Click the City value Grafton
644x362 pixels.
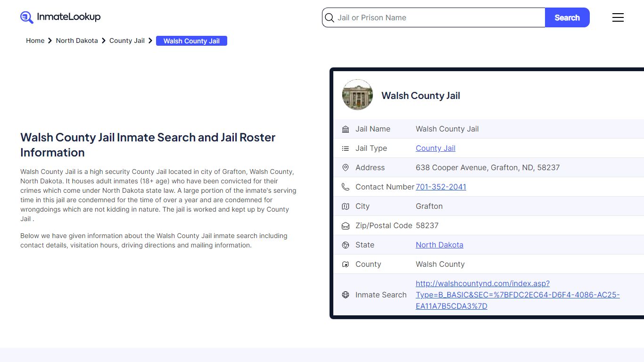pos(429,206)
